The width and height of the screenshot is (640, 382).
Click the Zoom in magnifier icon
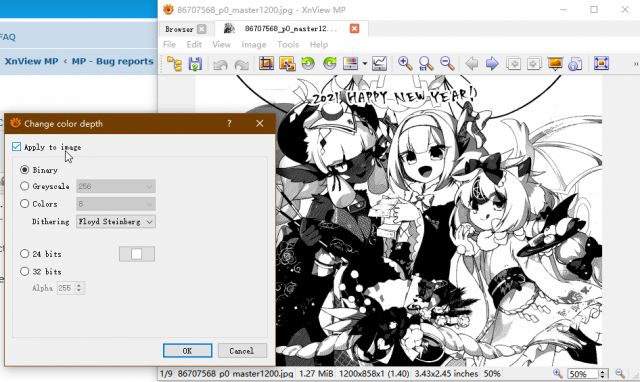tap(405, 63)
